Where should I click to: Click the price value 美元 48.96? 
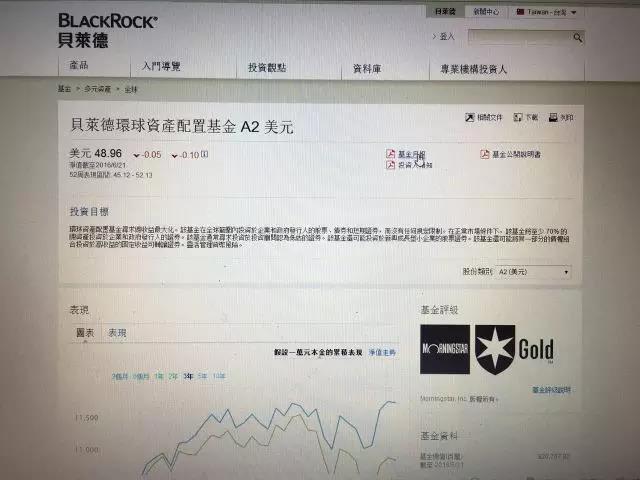tap(96, 153)
